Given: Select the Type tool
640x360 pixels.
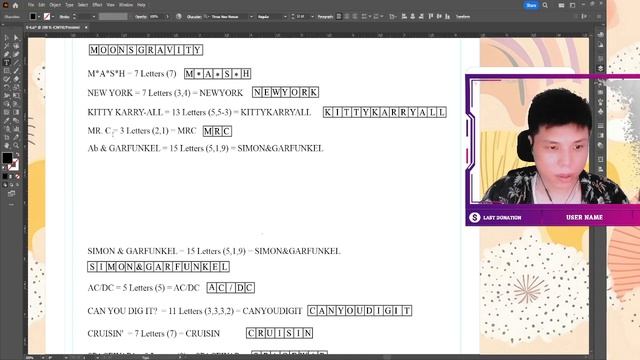Looking at the screenshot, I should pos(7,62).
